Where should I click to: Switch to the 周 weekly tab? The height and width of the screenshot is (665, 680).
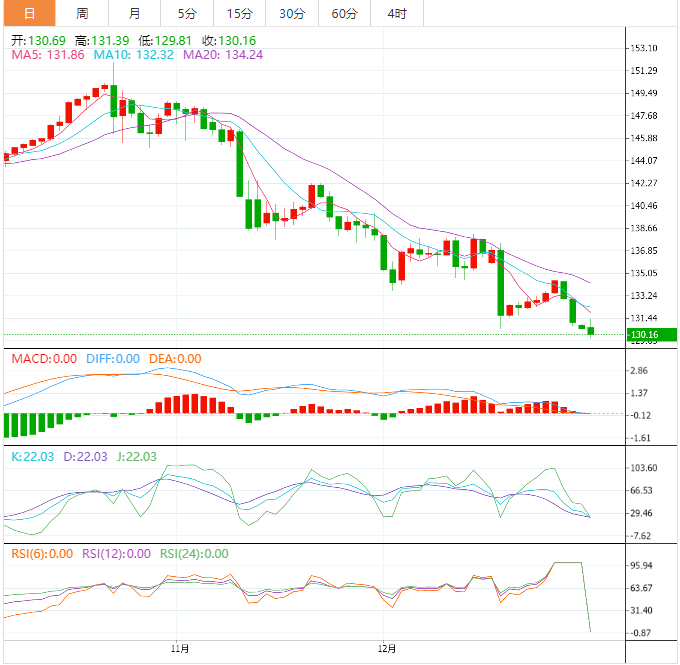coord(82,13)
